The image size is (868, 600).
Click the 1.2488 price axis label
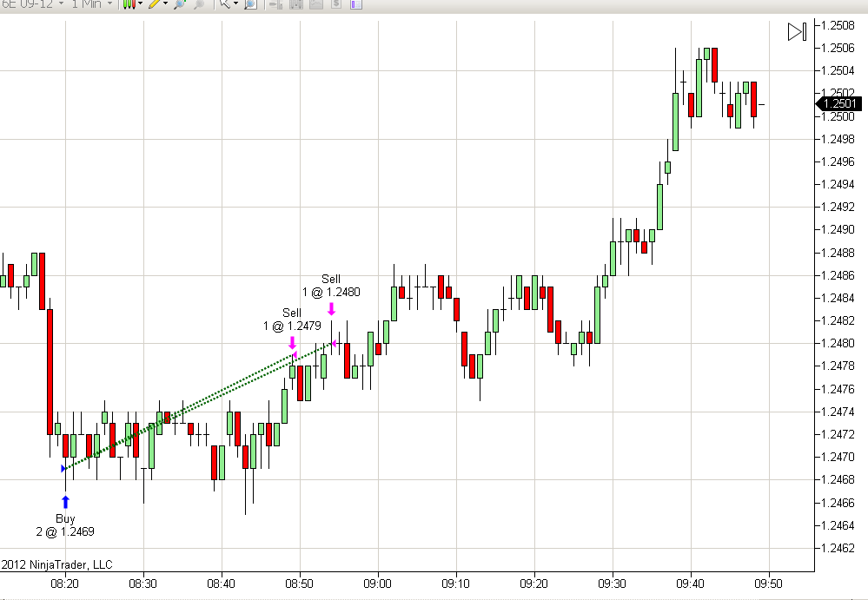tap(838, 253)
